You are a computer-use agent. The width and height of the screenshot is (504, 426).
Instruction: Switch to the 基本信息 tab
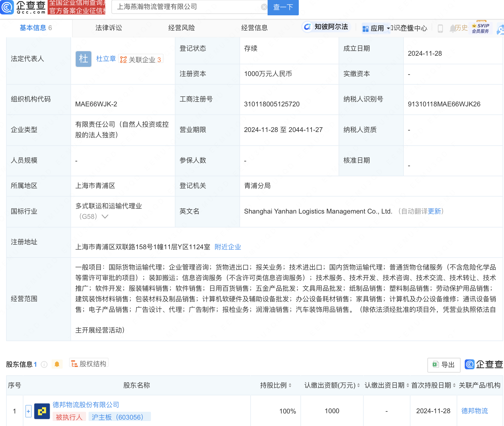(36, 28)
